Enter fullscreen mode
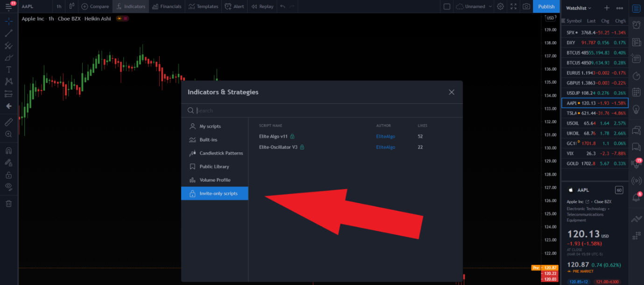 tap(513, 7)
